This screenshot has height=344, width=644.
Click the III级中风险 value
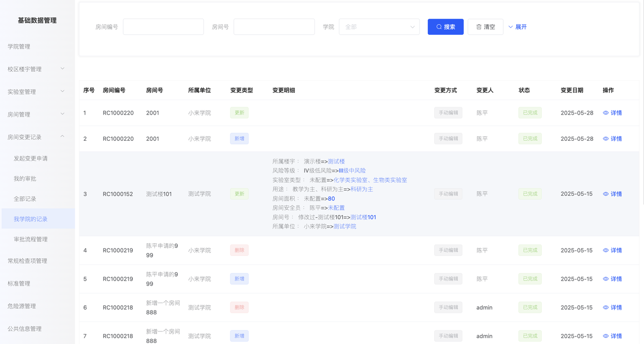352,171
